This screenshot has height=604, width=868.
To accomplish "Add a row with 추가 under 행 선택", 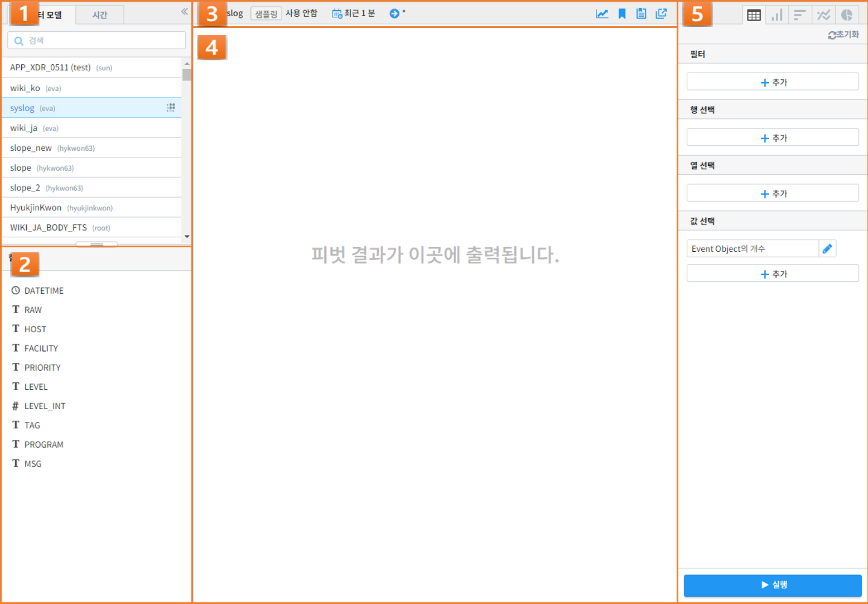I will pyautogui.click(x=773, y=138).
